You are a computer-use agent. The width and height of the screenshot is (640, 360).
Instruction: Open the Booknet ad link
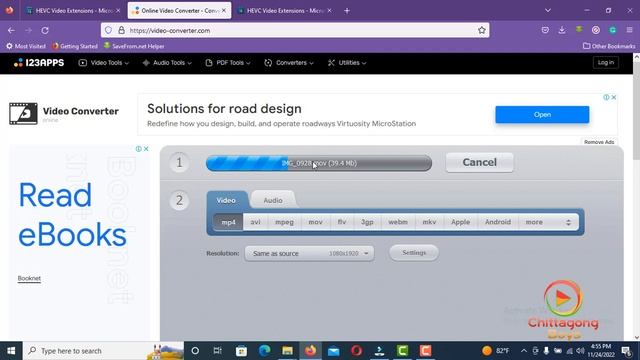(x=29, y=278)
